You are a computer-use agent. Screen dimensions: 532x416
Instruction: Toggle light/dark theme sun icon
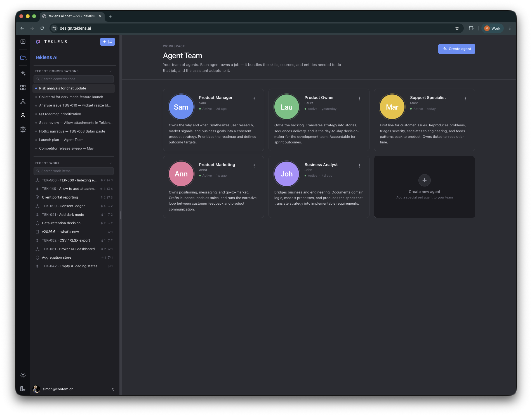pos(23,375)
